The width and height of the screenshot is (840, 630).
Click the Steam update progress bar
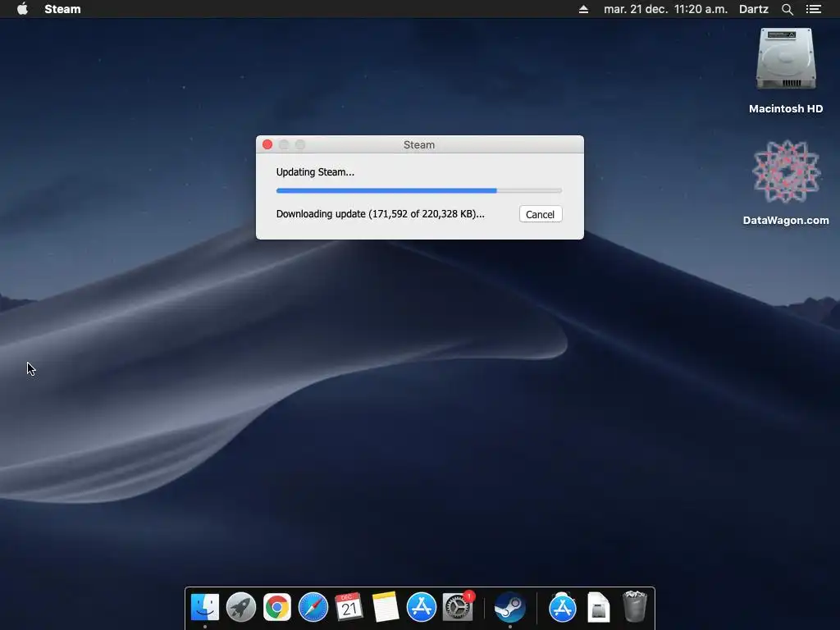pyautogui.click(x=418, y=190)
